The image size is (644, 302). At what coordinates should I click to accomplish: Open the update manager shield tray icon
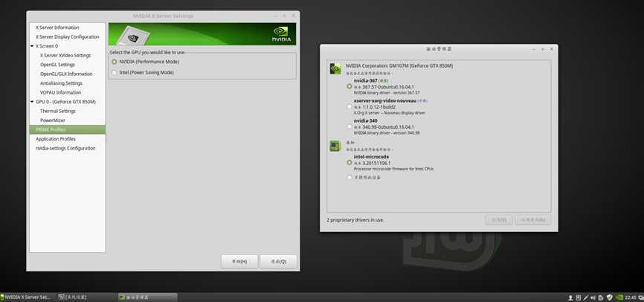point(610,298)
